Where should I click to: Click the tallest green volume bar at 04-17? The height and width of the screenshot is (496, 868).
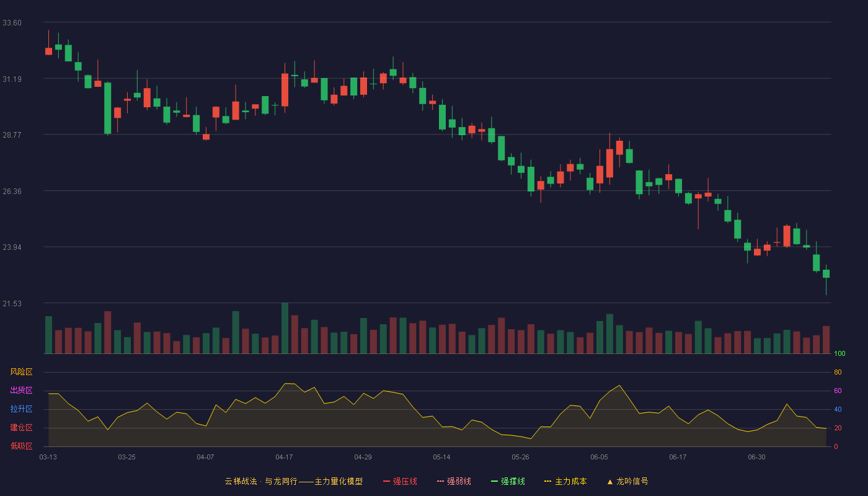pyautogui.click(x=285, y=328)
